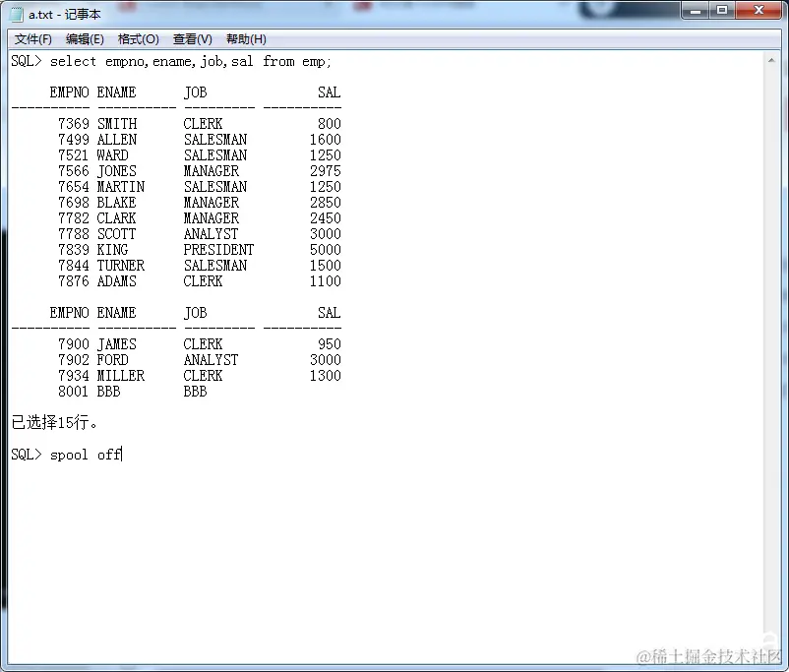Open the 查看(V) menu
The image size is (789, 672).
192,39
